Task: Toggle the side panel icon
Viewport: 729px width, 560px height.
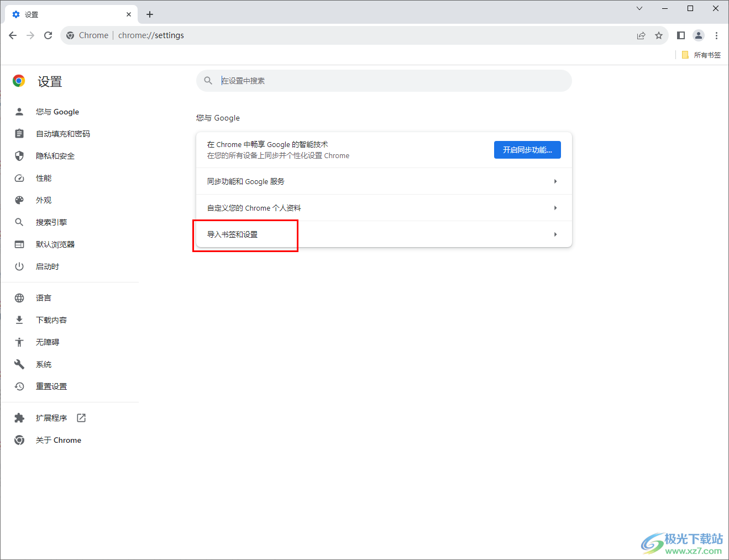Action: pos(681,35)
